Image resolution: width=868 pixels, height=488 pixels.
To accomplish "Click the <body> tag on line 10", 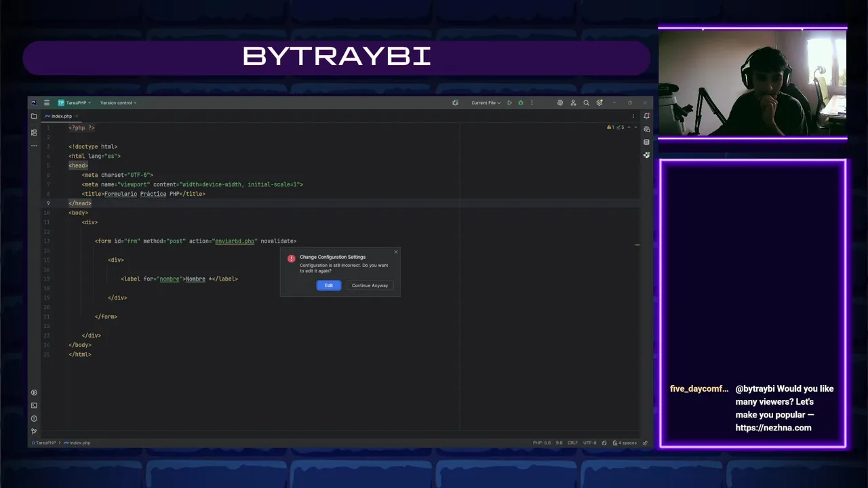I will point(78,213).
